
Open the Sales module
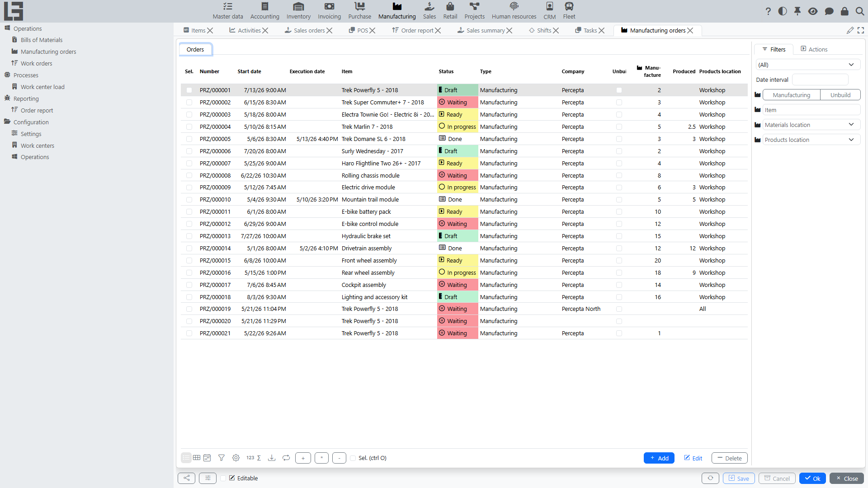429,11
